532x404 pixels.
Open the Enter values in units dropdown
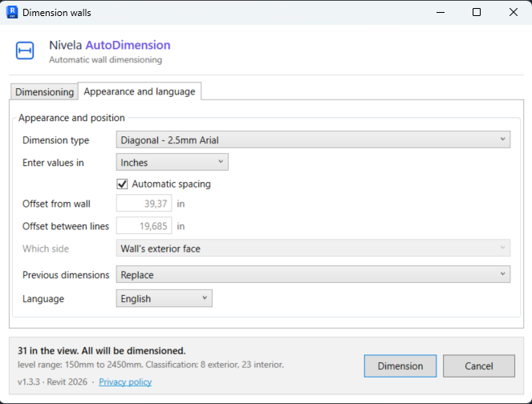pyautogui.click(x=172, y=162)
